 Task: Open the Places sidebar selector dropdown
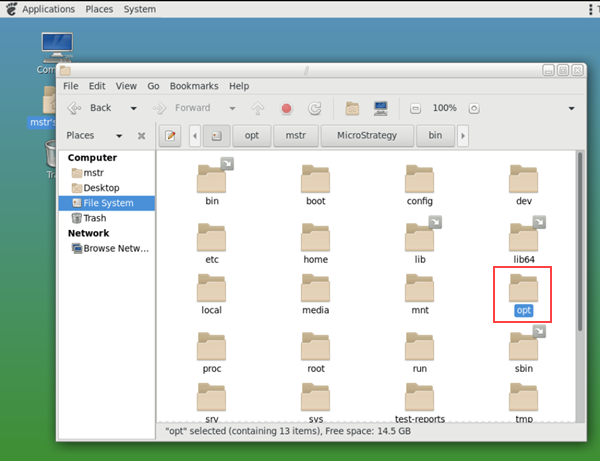[119, 136]
